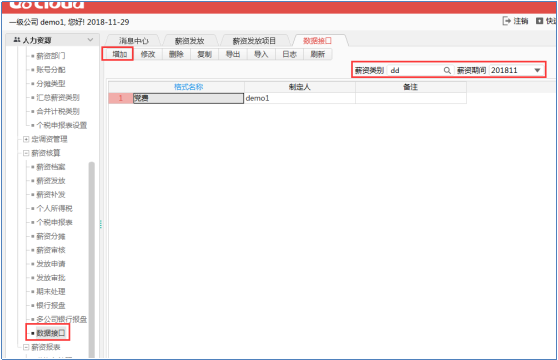The image size is (558, 360).
Task: Open the 日志 log button
Action: pyautogui.click(x=289, y=54)
